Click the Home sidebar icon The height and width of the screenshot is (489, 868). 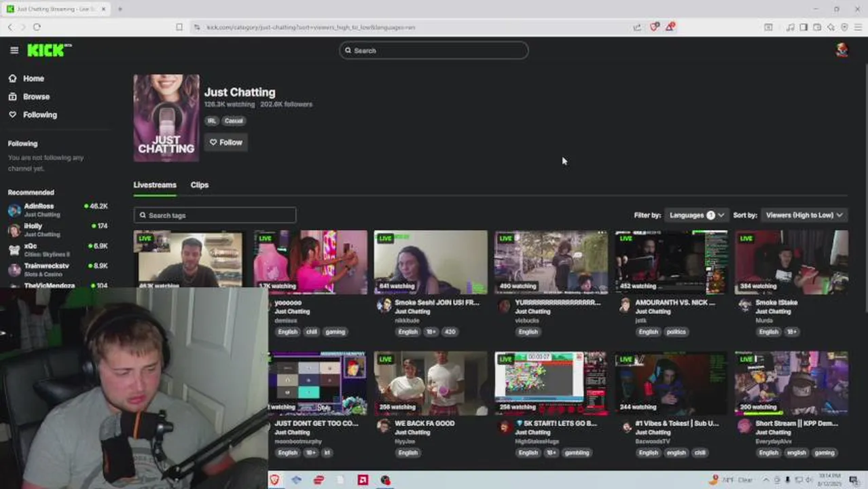[13, 78]
